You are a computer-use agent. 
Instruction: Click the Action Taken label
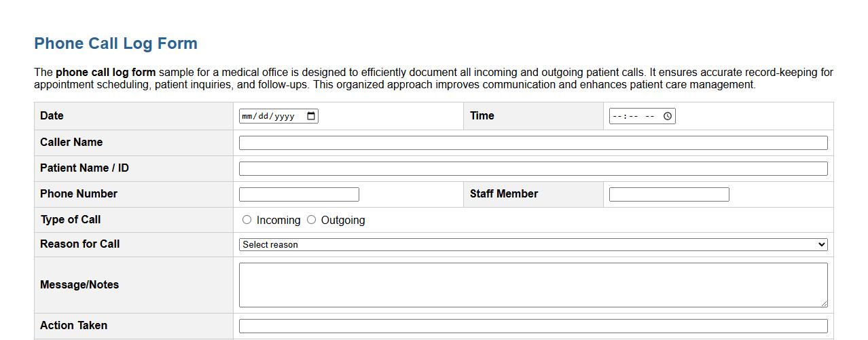click(73, 325)
